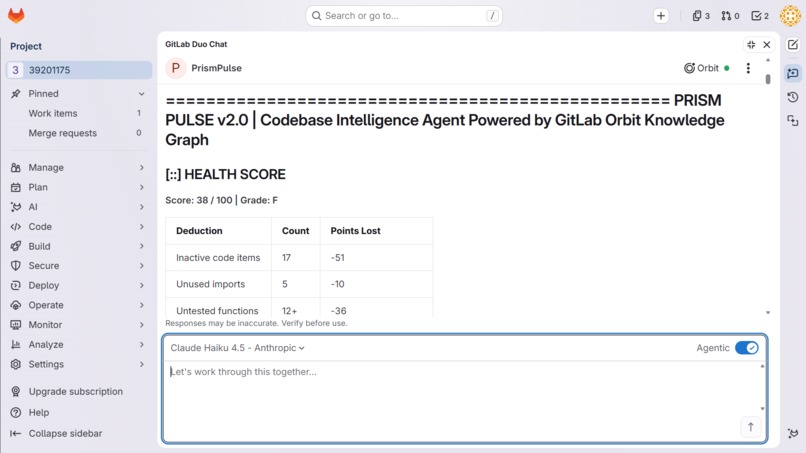Viewport: 806px width, 453px height.
Task: Open assigned issues counter showing 3
Action: tap(701, 16)
